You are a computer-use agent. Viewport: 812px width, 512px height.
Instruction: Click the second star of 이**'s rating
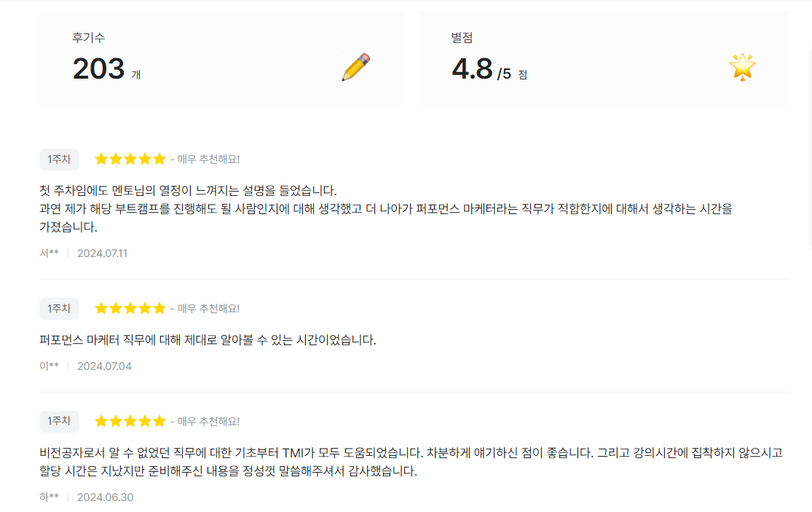115,308
